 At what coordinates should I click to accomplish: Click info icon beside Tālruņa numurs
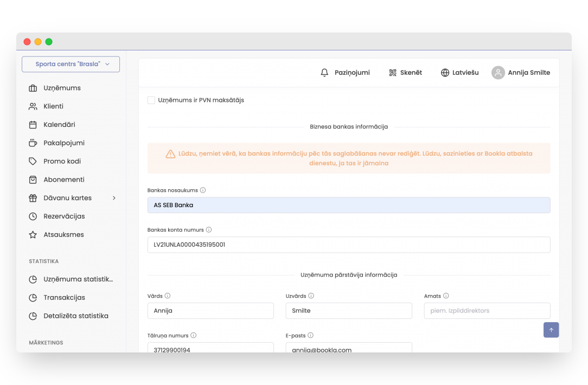194,336
